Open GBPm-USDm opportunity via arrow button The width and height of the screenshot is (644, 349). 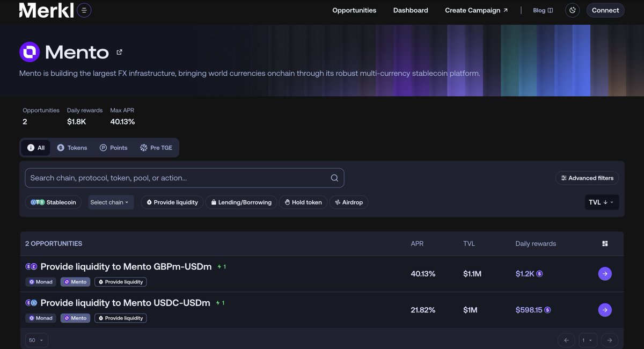click(605, 274)
